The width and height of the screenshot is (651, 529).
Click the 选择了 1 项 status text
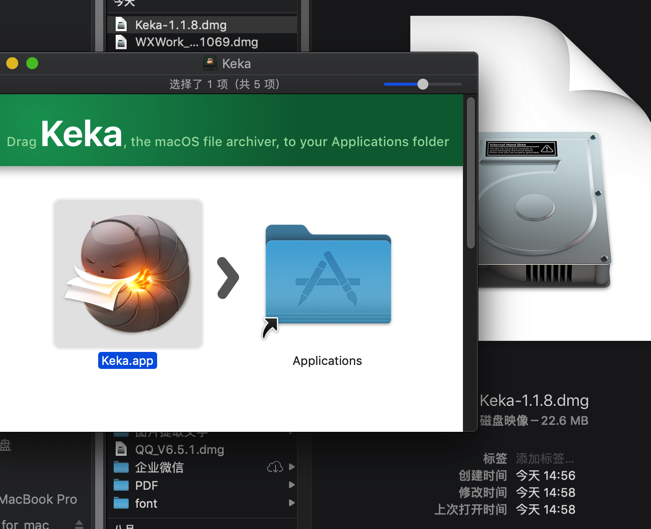pyautogui.click(x=225, y=84)
